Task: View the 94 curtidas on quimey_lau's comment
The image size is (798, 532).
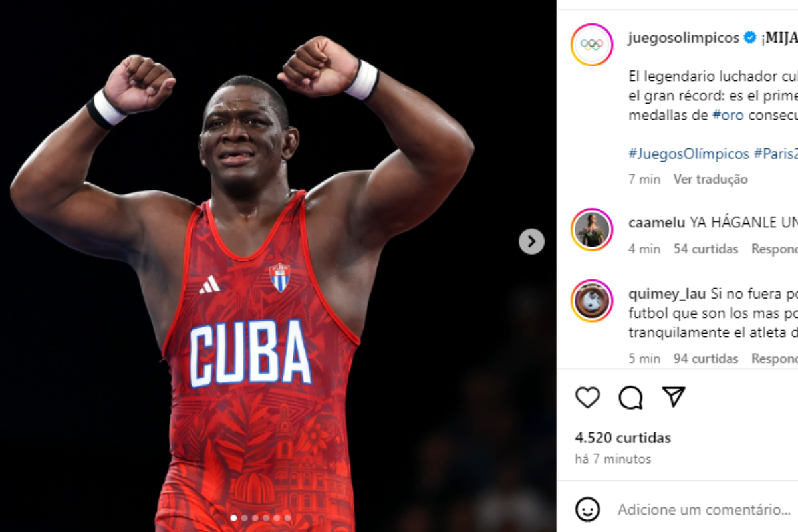Action: pos(706,358)
